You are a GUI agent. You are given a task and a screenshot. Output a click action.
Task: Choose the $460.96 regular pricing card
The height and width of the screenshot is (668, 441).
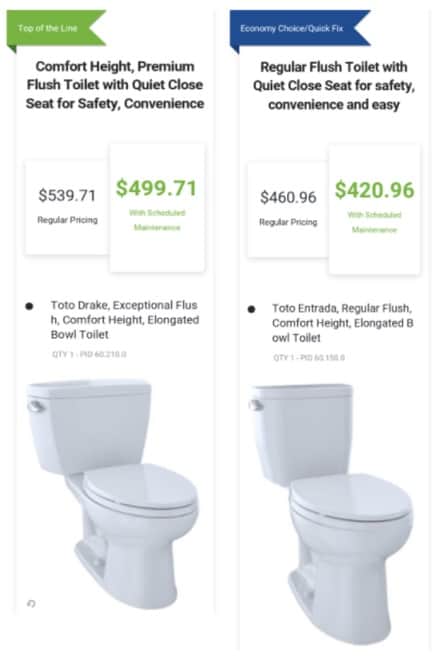[x=288, y=209]
